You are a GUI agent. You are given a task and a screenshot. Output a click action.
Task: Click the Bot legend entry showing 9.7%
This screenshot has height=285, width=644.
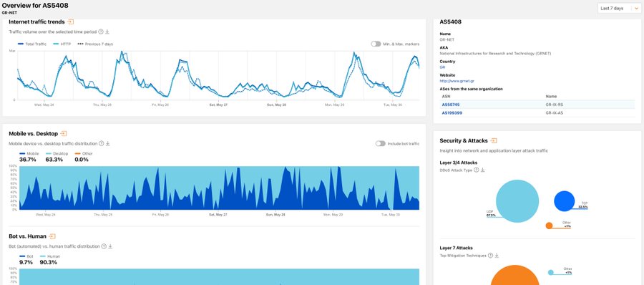coord(26,259)
